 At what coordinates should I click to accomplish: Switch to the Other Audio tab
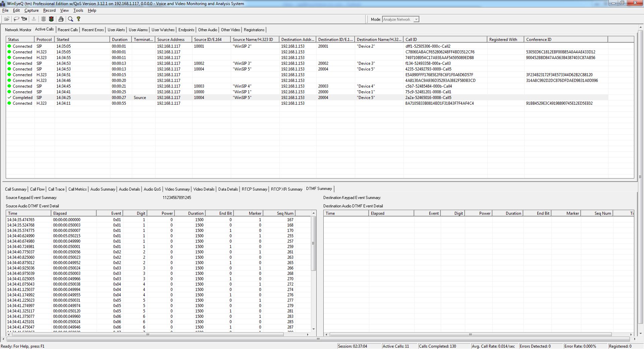[x=208, y=30]
